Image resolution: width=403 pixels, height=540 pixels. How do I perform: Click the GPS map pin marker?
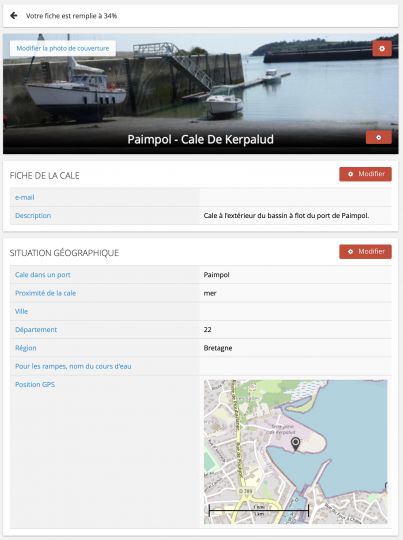[x=296, y=444]
